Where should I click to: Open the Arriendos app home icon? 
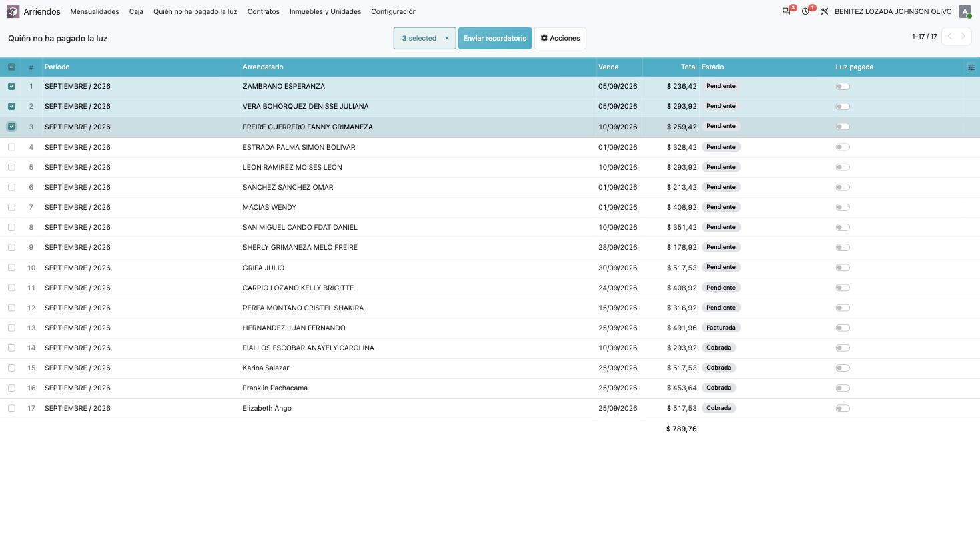point(13,11)
